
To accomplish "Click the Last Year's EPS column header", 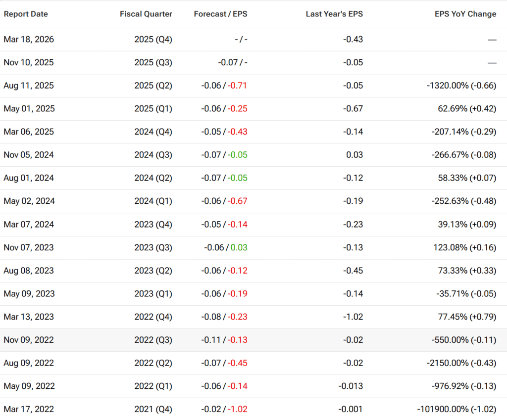I will (334, 14).
